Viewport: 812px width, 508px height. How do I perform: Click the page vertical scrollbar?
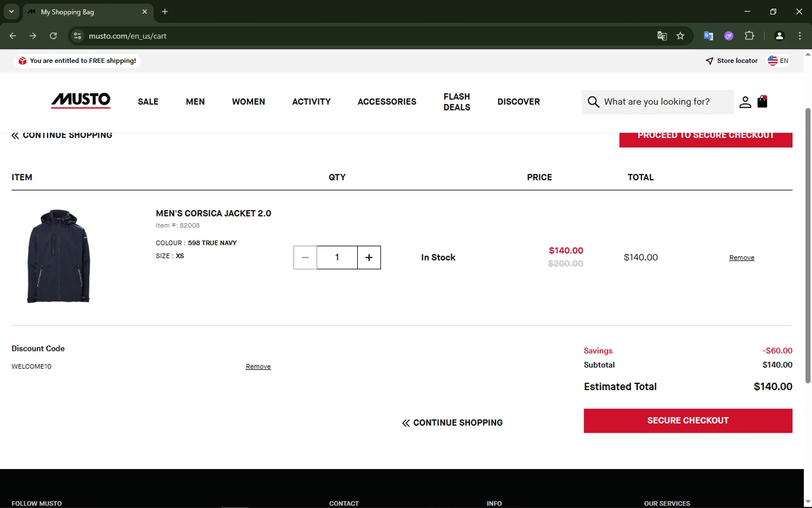pos(808,245)
